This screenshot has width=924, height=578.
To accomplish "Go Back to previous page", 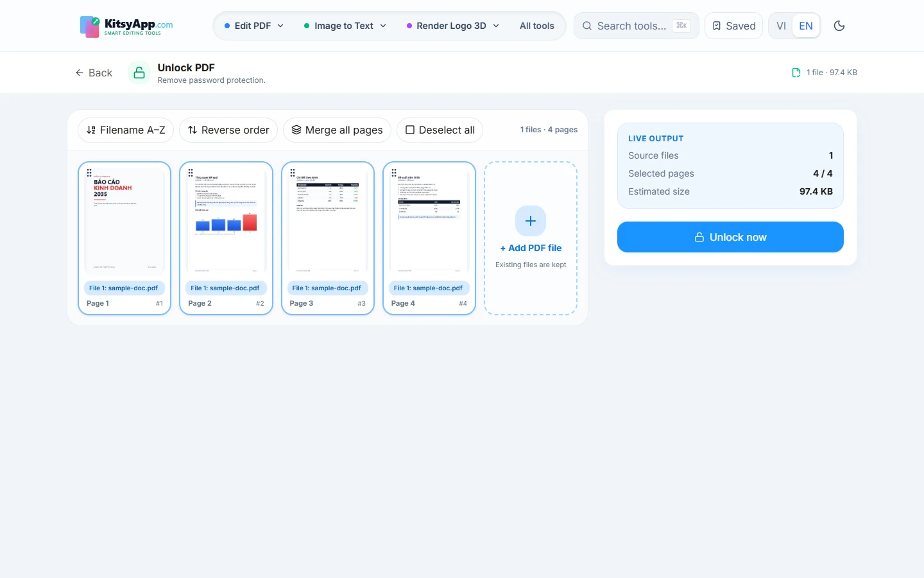I will pyautogui.click(x=94, y=73).
